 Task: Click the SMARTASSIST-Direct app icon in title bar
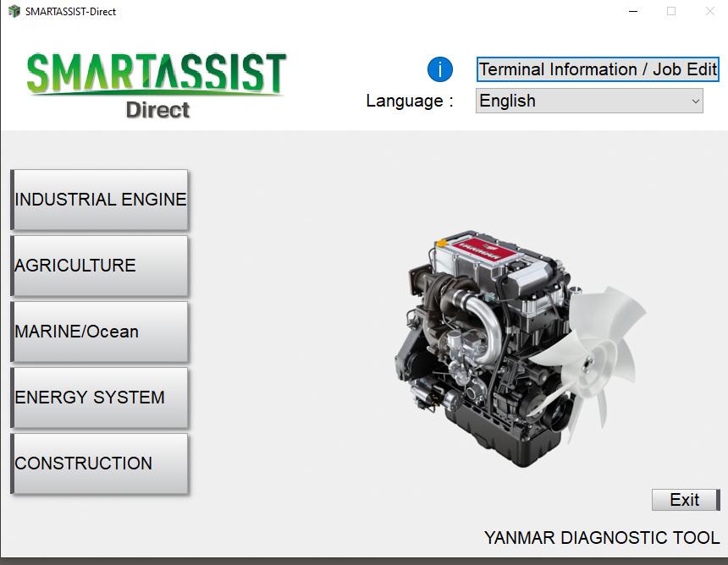click(x=14, y=11)
